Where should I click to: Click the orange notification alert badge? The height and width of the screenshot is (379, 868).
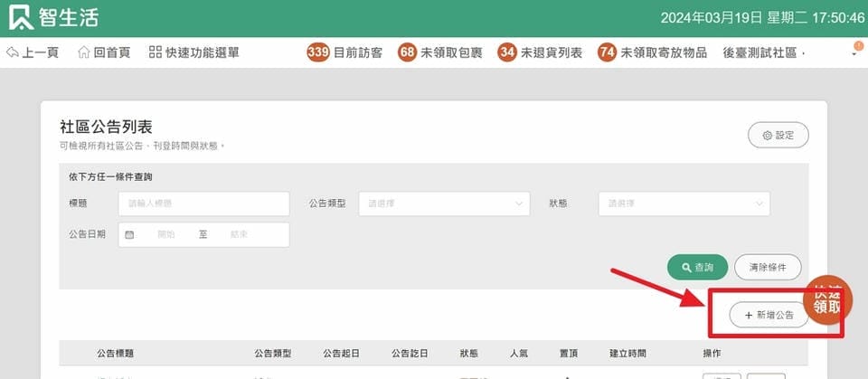point(858,45)
